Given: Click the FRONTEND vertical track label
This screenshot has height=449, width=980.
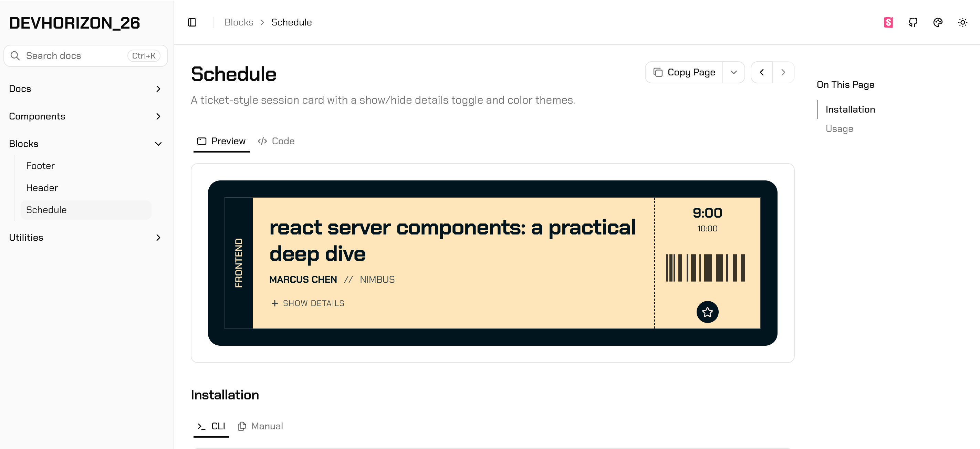Looking at the screenshot, I should [x=239, y=263].
